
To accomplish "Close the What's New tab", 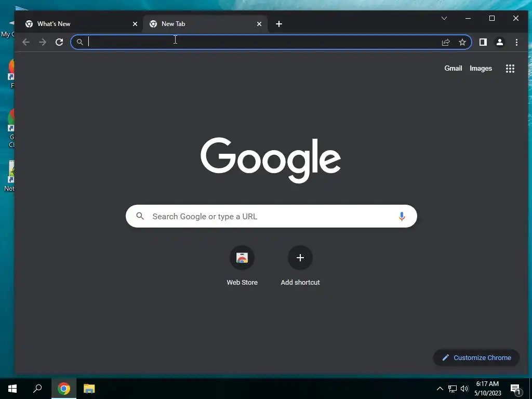I will coord(135,24).
